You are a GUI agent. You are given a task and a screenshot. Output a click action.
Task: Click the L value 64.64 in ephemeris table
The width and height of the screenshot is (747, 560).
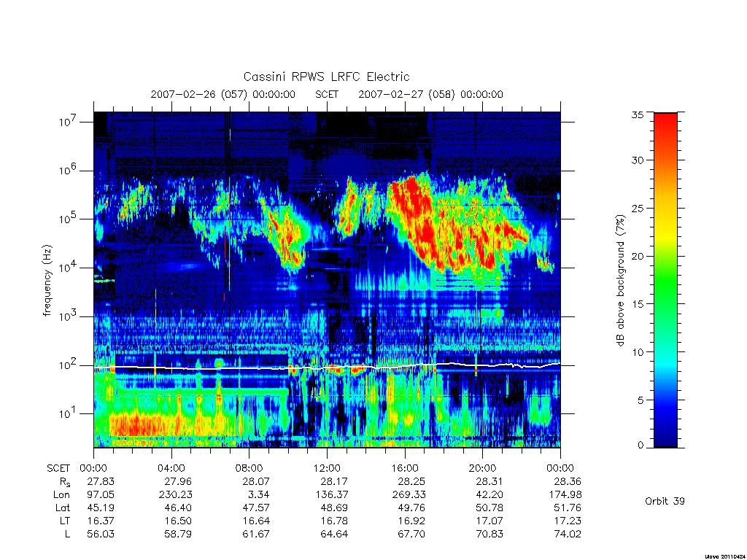tap(333, 534)
